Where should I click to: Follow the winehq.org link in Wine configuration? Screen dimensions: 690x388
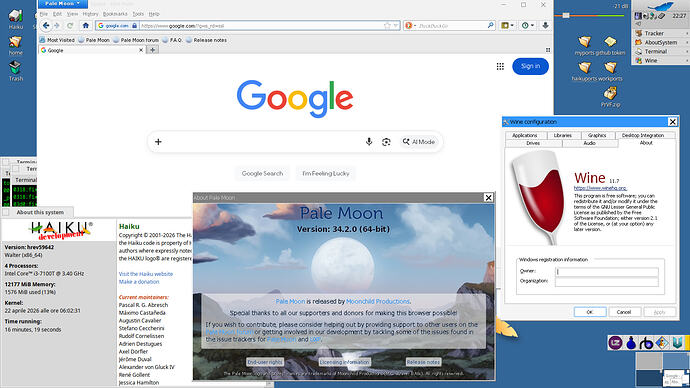click(x=600, y=188)
